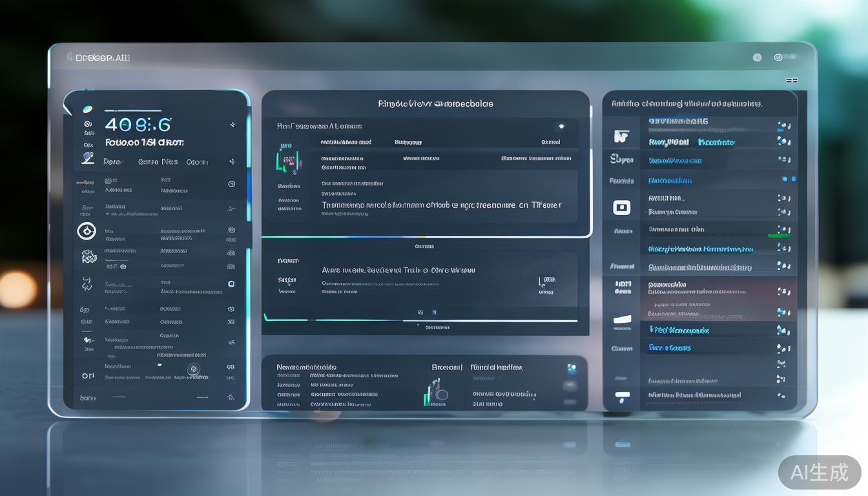The width and height of the screenshot is (868, 496).
Task: Click the small round icon in left panel bottom row
Action: click(192, 369)
